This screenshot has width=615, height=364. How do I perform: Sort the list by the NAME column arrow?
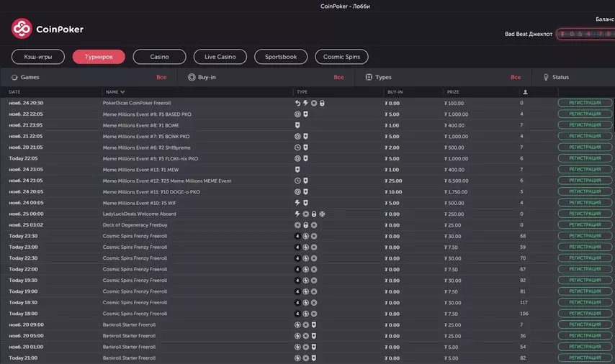122,92
